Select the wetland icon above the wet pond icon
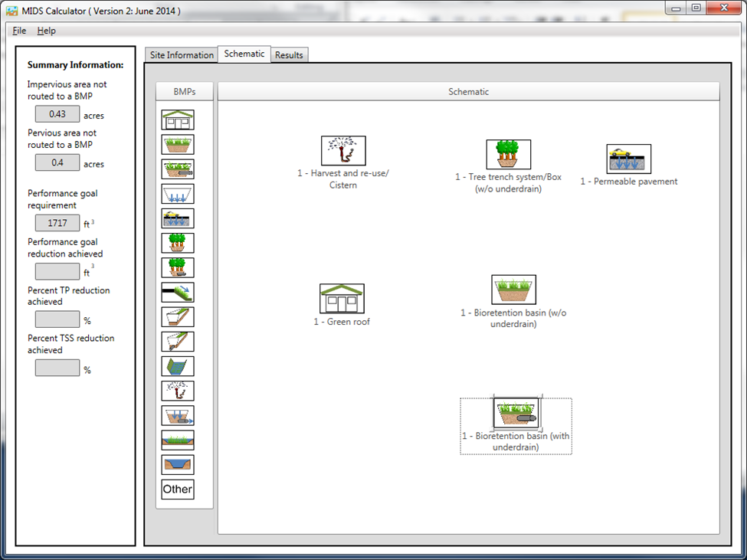 point(177,440)
